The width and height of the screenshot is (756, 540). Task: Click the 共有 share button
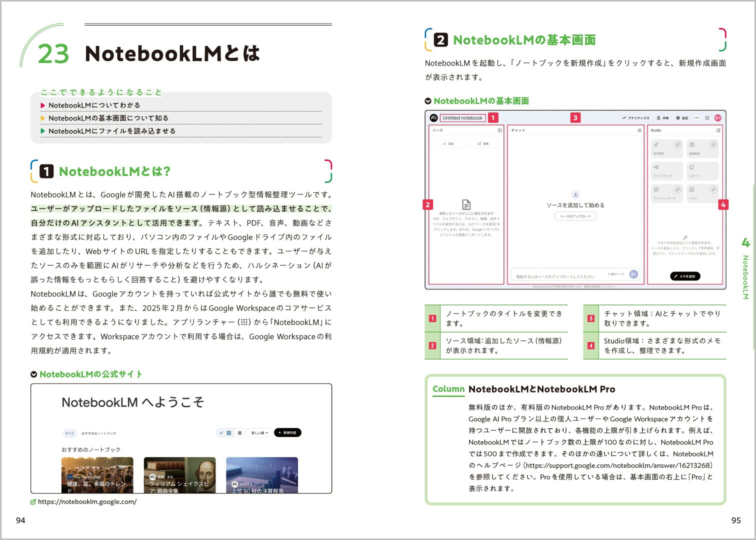[662, 118]
